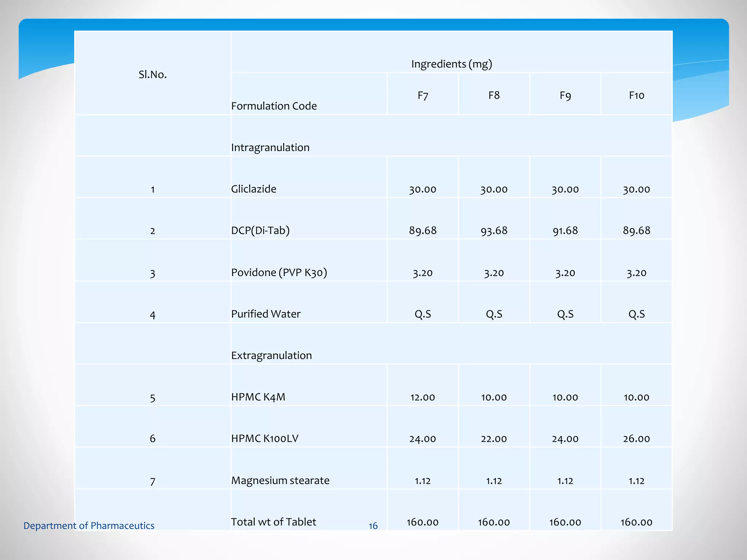Click the F9 column header
The width and height of the screenshot is (747, 560).
[x=565, y=96]
